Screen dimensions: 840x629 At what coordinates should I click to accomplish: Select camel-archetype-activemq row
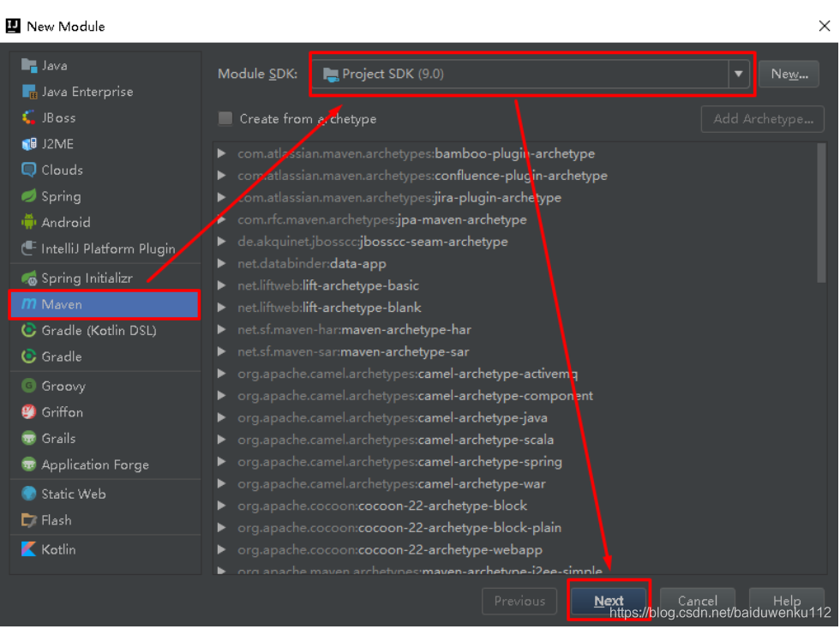tap(516, 374)
